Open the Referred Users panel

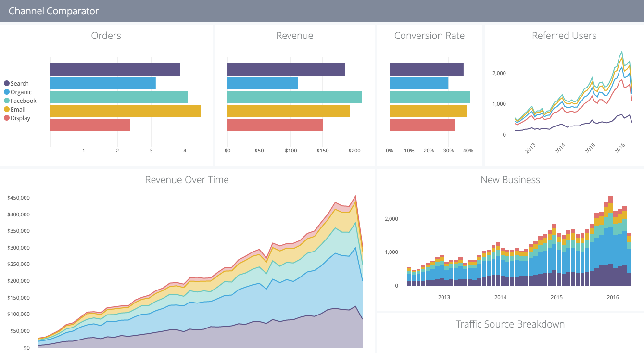pyautogui.click(x=564, y=36)
